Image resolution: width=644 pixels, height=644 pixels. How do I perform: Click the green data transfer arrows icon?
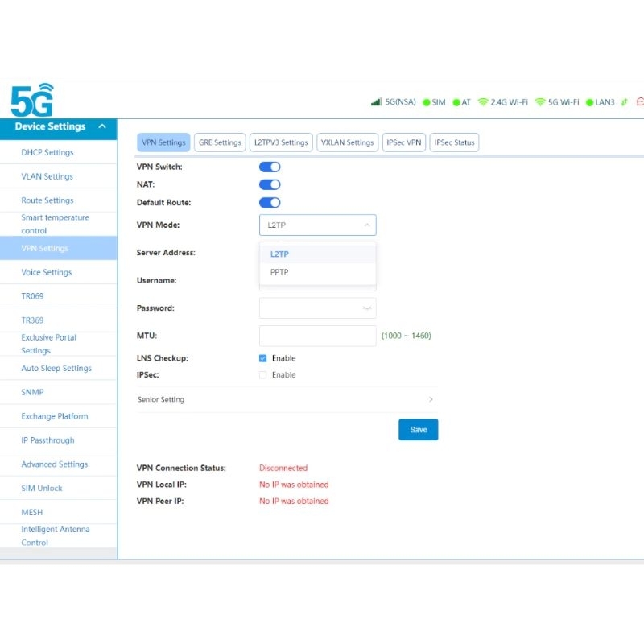[624, 102]
